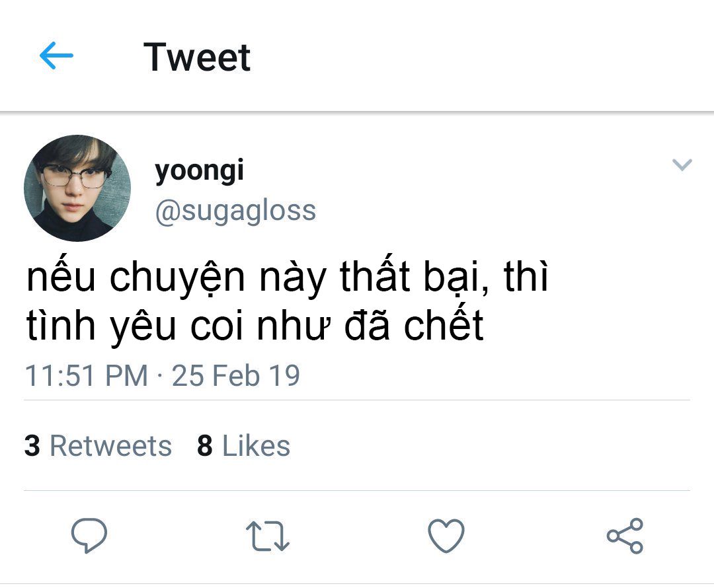Viewport: 714px width, 588px height.
Task: Select tweet line "tình yêu coi như đã chết"
Action: click(x=255, y=326)
